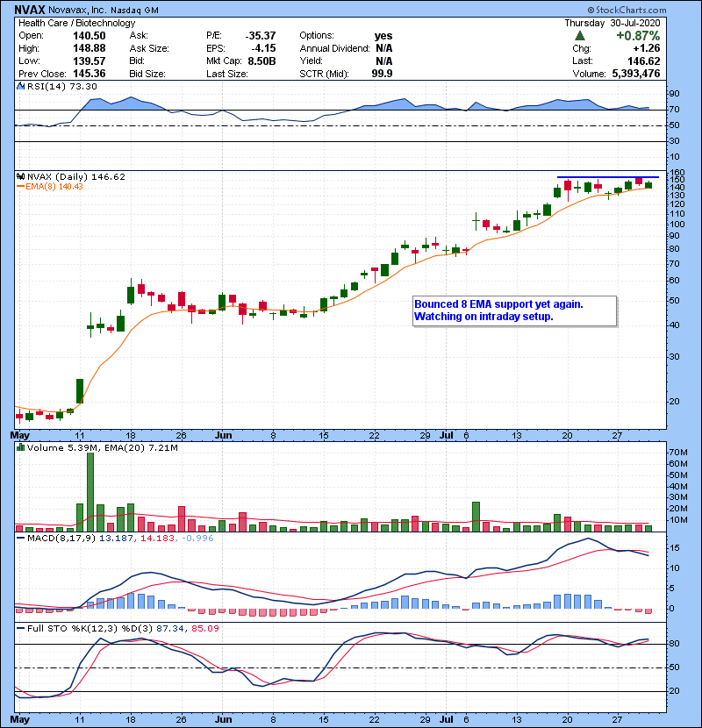Click the Low value 139.57
702x728 pixels.
click(x=90, y=61)
